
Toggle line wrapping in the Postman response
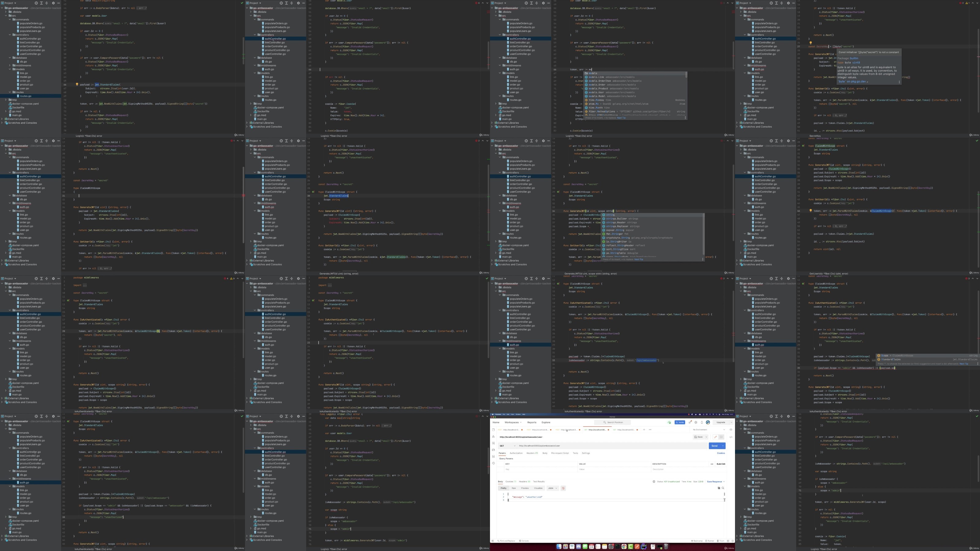pyautogui.click(x=563, y=488)
